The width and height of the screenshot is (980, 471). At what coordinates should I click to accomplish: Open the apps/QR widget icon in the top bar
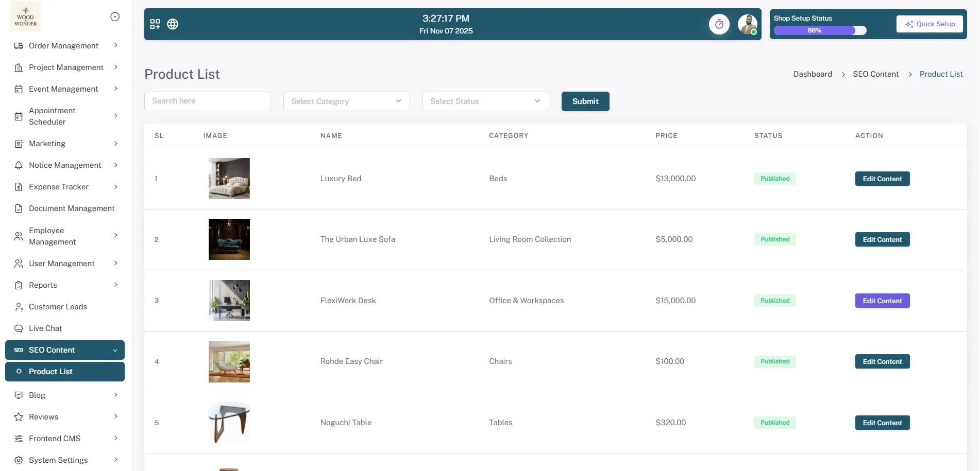155,24
